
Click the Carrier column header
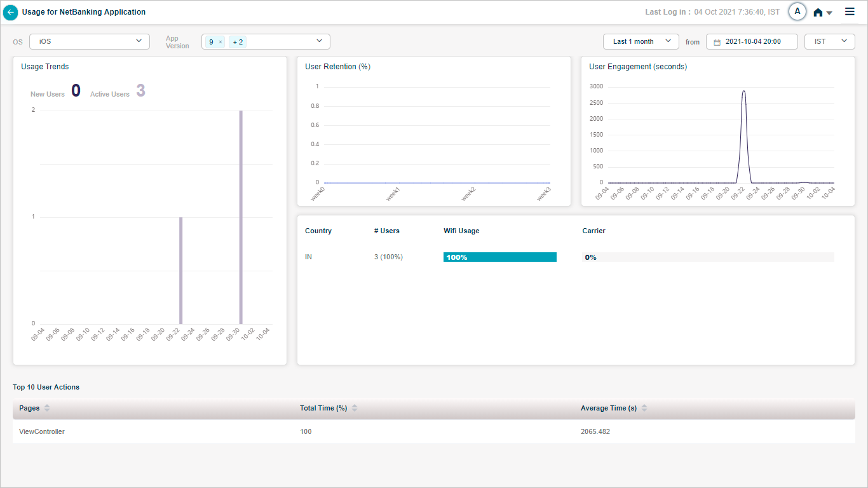594,231
